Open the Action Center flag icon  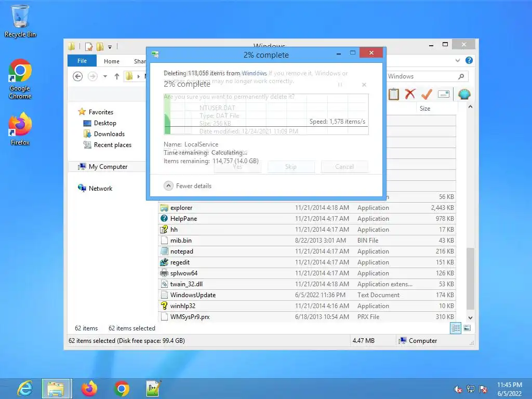coord(483,389)
